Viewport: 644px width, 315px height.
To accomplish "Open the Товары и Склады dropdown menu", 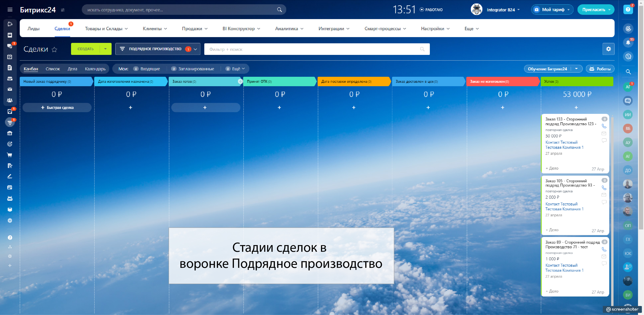I will [x=106, y=29].
